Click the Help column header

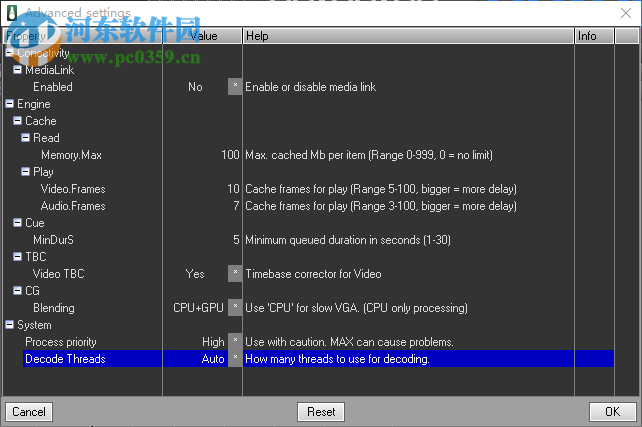tap(408, 36)
